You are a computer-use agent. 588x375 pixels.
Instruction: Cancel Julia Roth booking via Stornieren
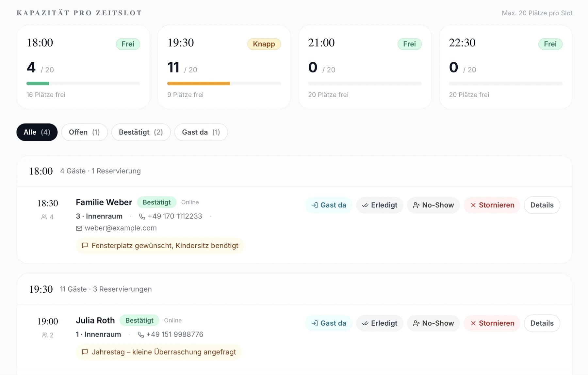[492, 323]
